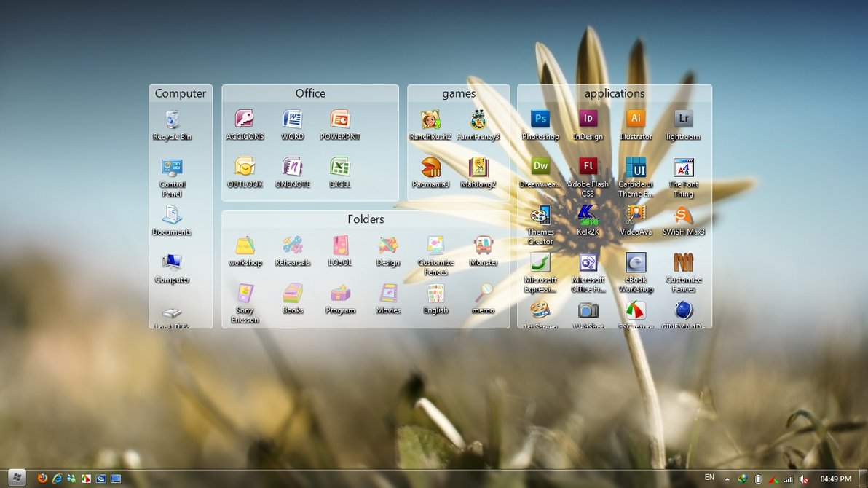Viewport: 868px width, 488px height.
Task: Launch Firefox from the taskbar
Action: [42, 478]
